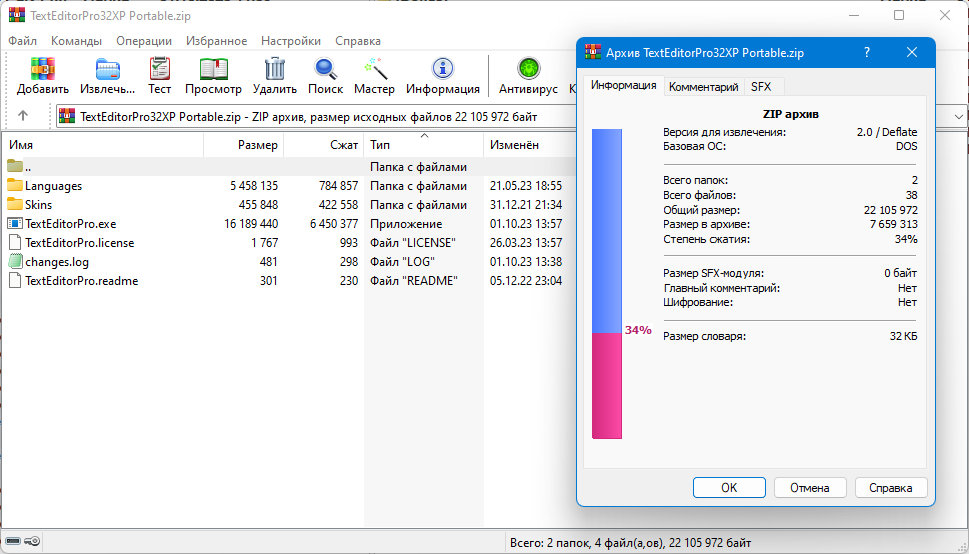Click the 32 КБ dictionary size value
This screenshot has width=969, height=554.
click(x=903, y=336)
